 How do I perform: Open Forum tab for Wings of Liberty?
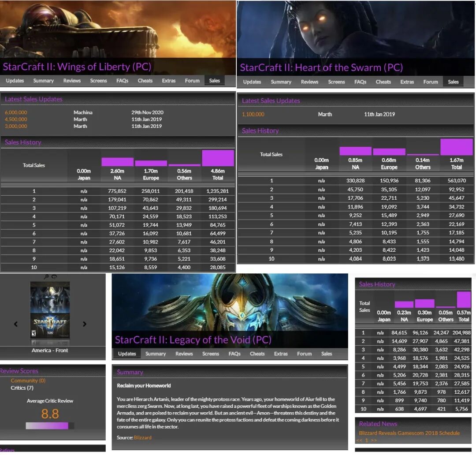192,81
